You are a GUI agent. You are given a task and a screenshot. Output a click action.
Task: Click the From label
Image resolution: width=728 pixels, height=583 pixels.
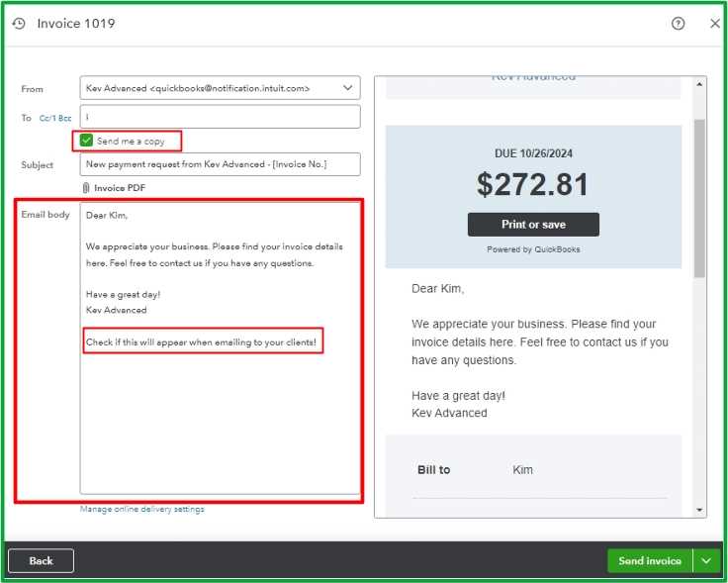32,89
